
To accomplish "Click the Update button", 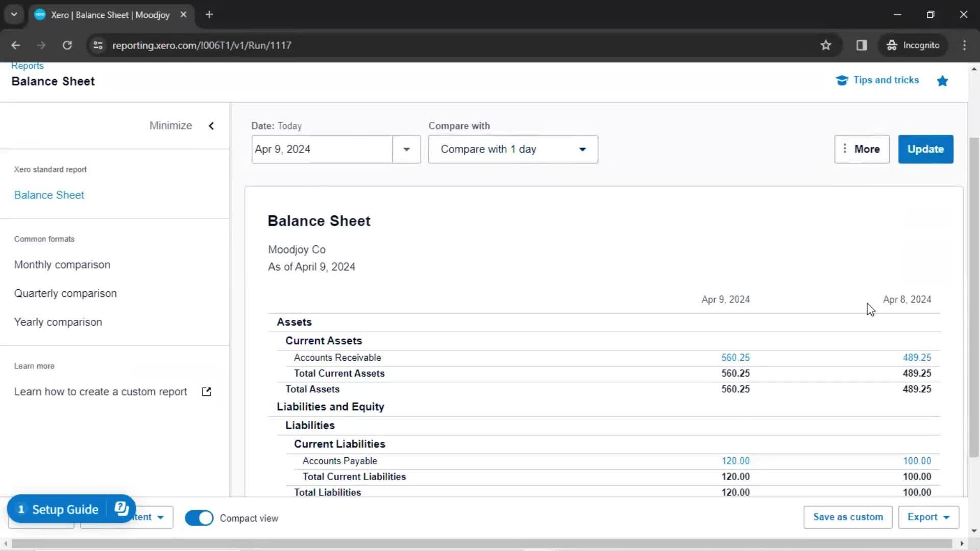I will point(925,149).
